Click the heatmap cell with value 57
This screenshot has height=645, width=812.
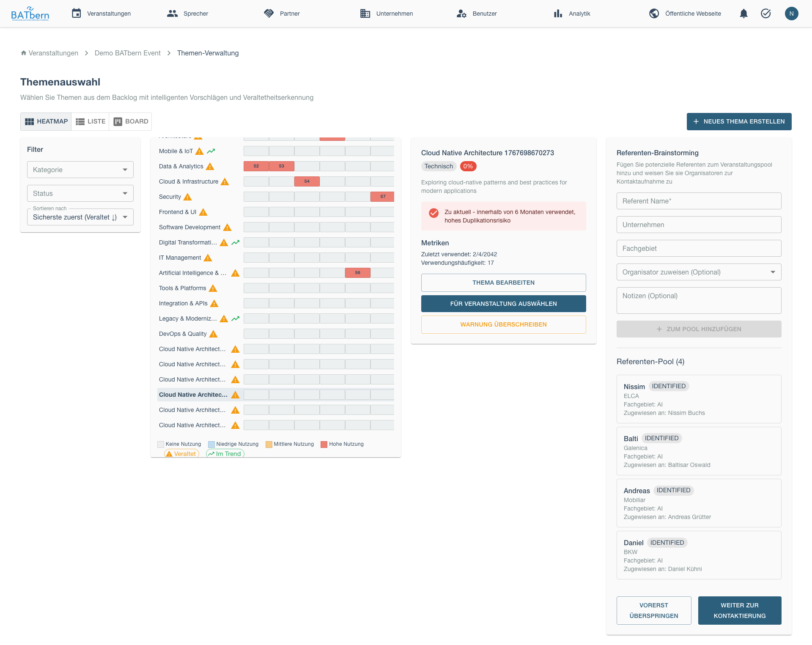click(x=382, y=197)
